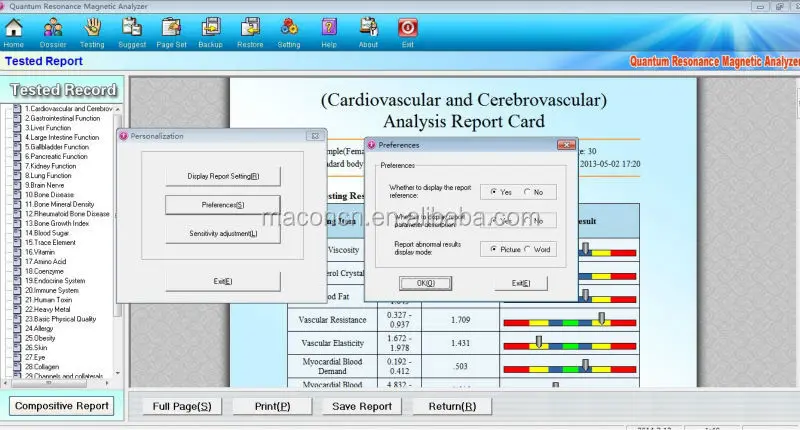Select Pancreatic Function record
This screenshot has height=430, width=800.
pyautogui.click(x=57, y=157)
